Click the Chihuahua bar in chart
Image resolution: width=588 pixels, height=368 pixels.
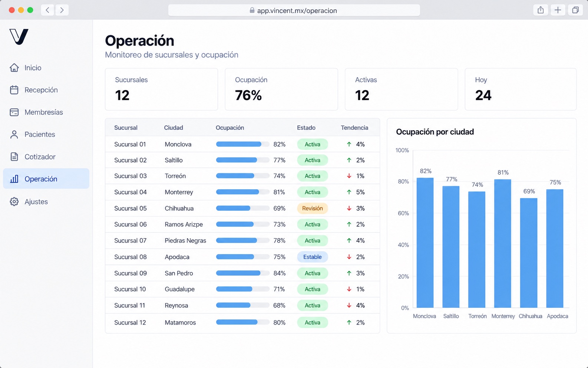click(529, 253)
